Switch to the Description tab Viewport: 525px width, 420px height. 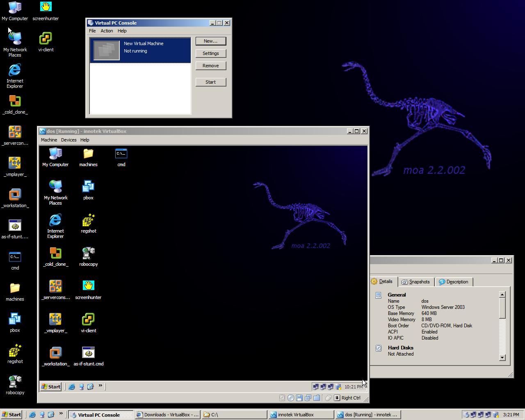pos(453,282)
